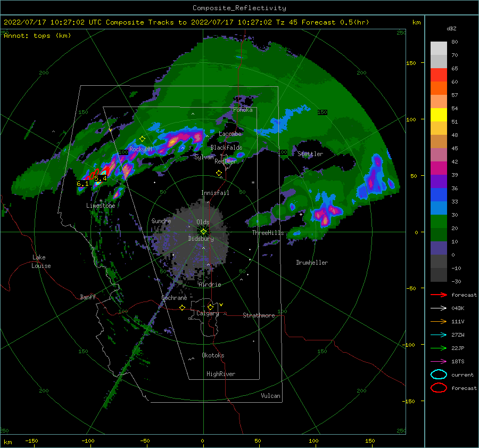Click the Didsbury city label
Screen dimensions: 479x448
tap(201, 239)
